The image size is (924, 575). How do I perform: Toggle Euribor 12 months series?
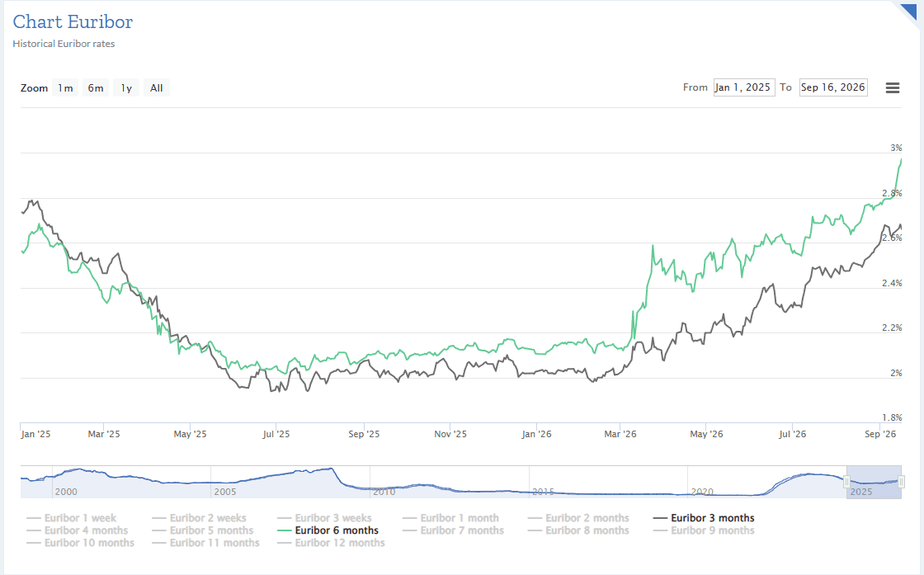331,543
